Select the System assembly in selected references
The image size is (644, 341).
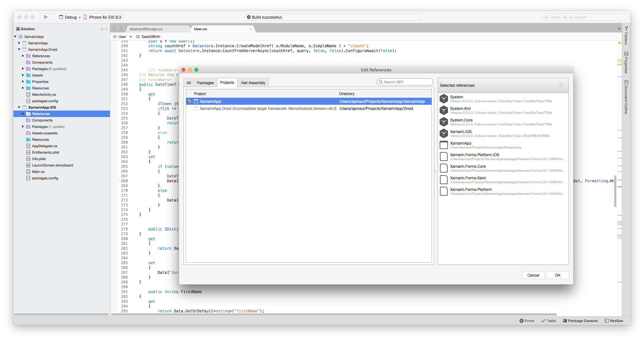coord(503,99)
